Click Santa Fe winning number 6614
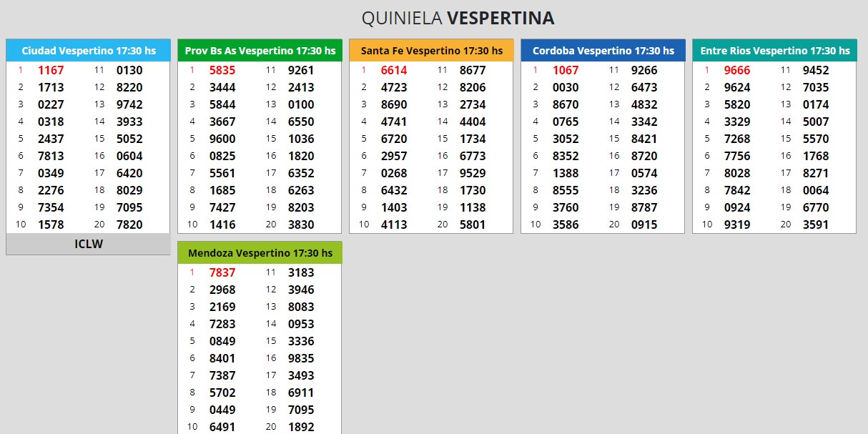868x434 pixels. pyautogui.click(x=394, y=70)
